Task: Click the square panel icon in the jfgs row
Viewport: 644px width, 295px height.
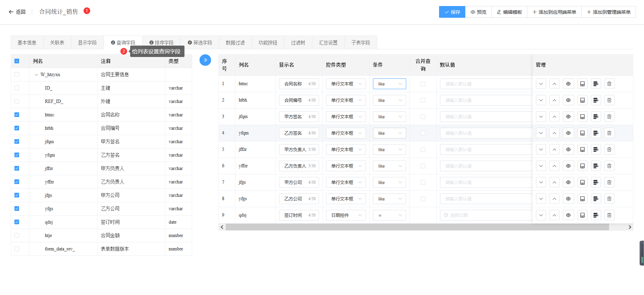Action: coord(582,182)
